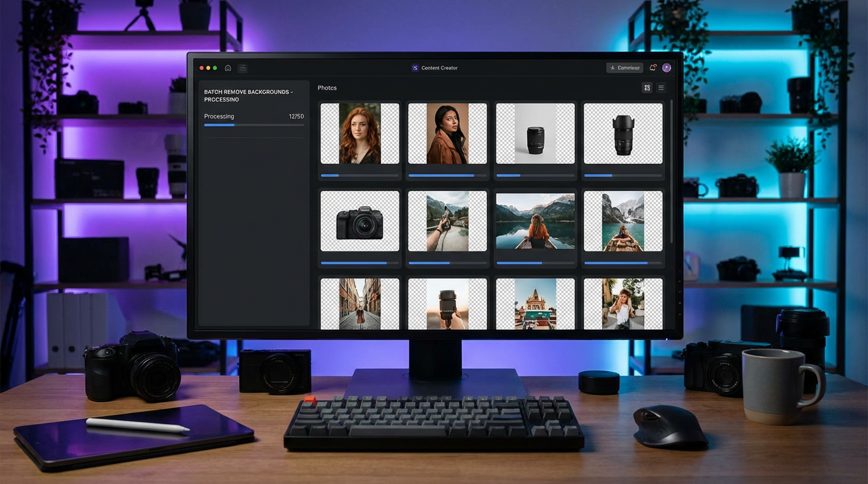Expand the Processing status details
The height and width of the screenshot is (484, 868).
coord(219,116)
